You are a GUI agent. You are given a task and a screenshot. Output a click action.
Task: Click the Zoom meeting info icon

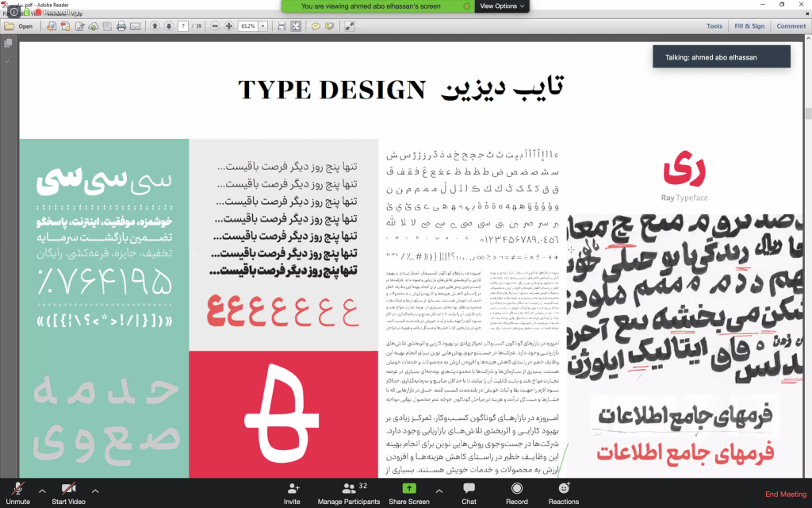(x=14, y=11)
